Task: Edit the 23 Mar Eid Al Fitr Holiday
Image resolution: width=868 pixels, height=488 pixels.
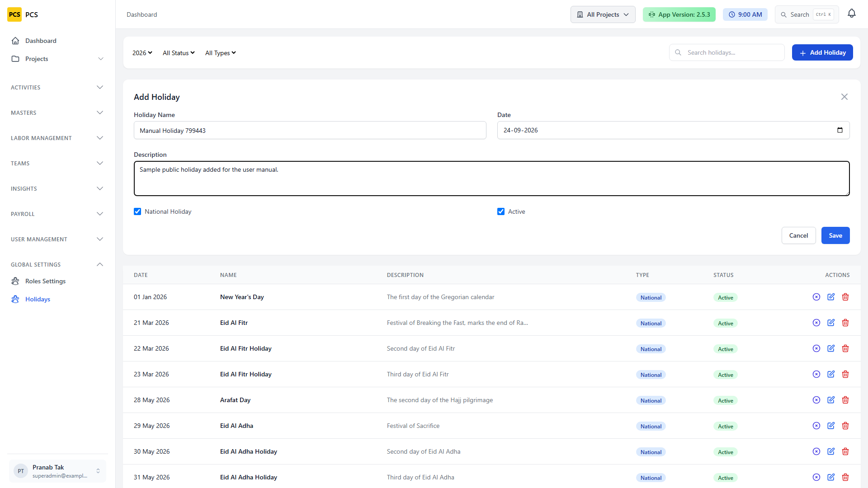Action: coord(831,374)
